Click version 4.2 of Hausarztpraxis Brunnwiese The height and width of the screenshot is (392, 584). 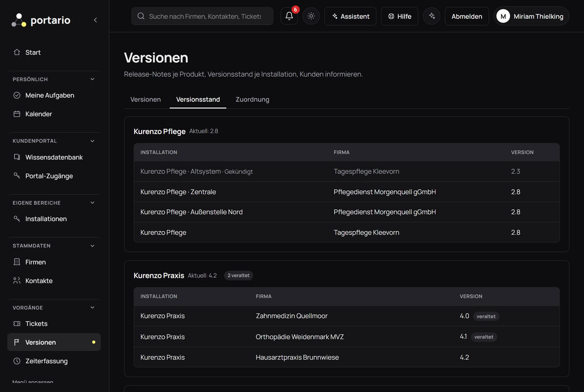coord(464,357)
